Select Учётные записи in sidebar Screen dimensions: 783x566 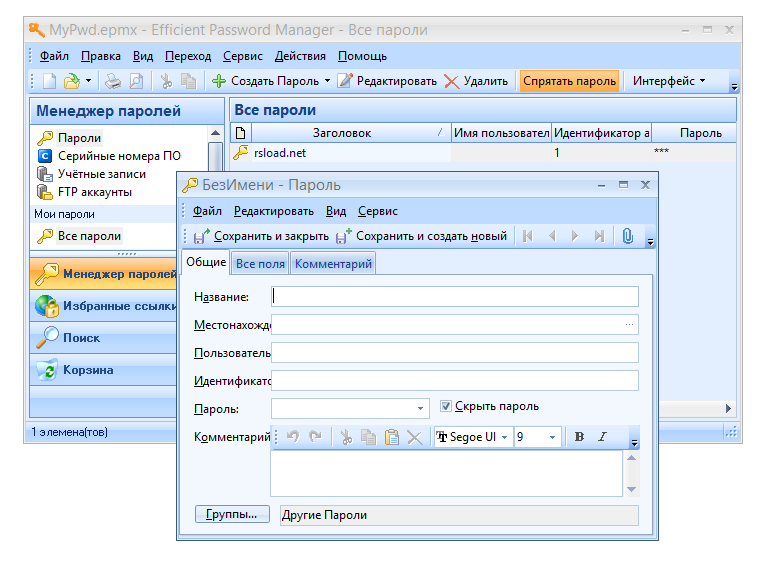pyautogui.click(x=102, y=174)
